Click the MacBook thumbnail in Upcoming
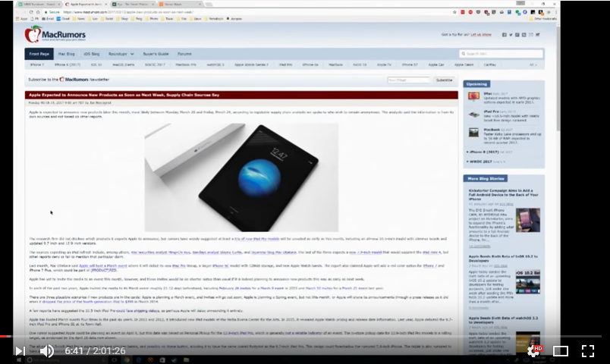 [x=473, y=133]
